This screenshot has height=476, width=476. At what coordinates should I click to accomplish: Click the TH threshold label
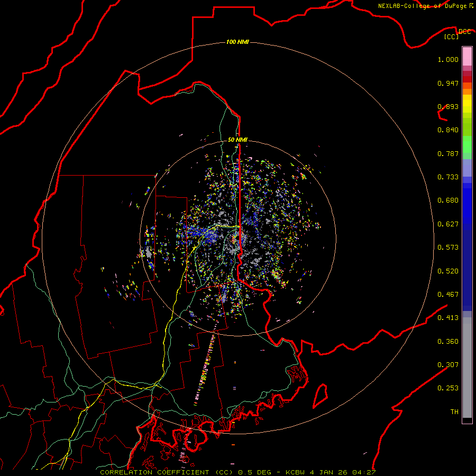click(454, 412)
